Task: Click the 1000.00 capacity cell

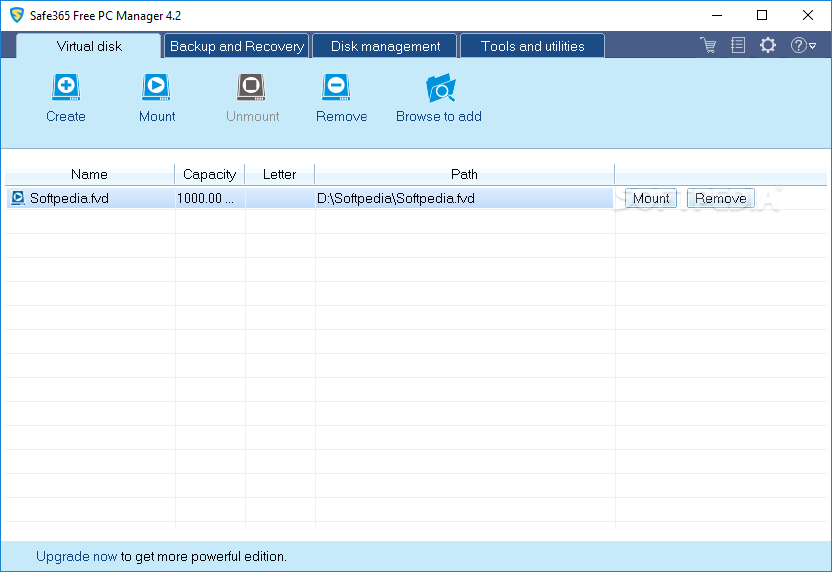Action: (210, 198)
